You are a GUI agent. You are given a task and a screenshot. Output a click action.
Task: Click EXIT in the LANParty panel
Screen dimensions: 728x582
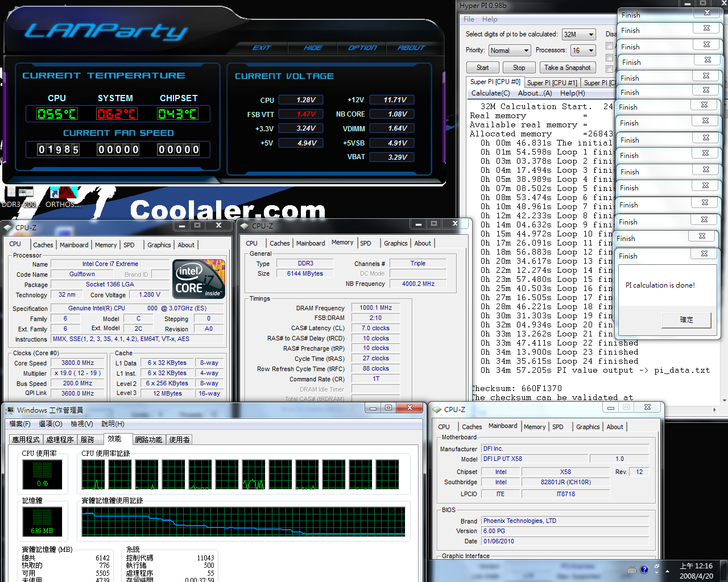pos(262,48)
